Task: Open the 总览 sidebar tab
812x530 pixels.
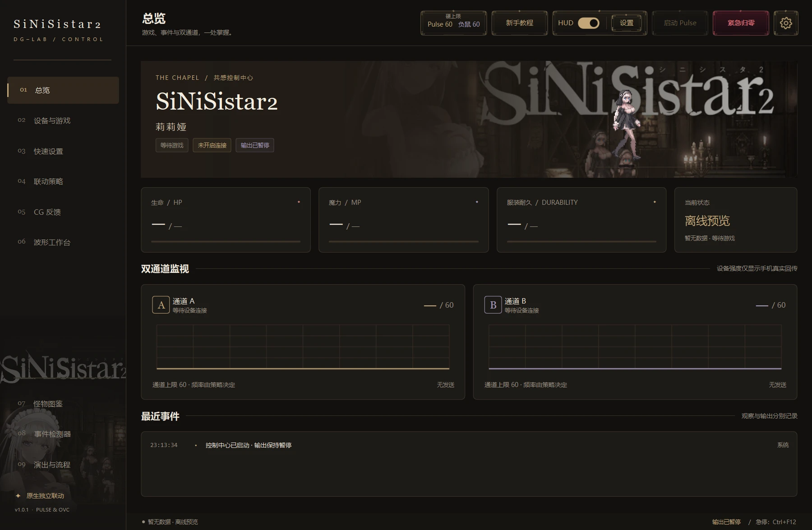Action: pyautogui.click(x=63, y=90)
